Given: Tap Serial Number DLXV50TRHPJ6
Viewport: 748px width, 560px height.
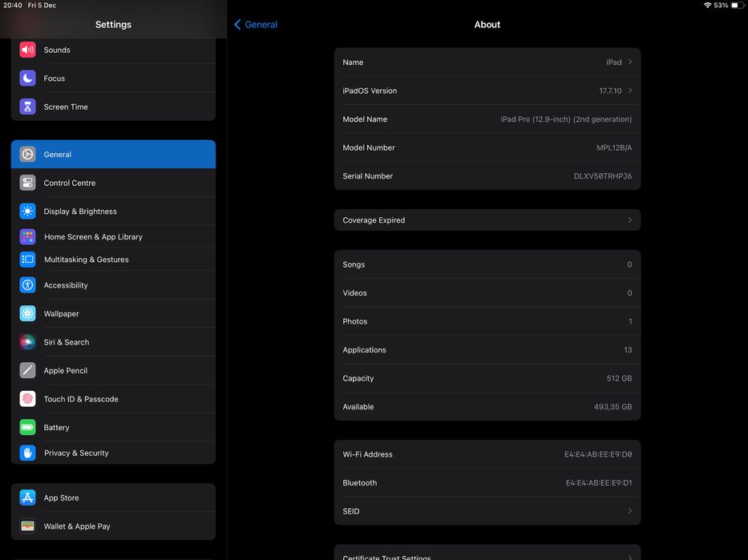Looking at the screenshot, I should tap(603, 176).
